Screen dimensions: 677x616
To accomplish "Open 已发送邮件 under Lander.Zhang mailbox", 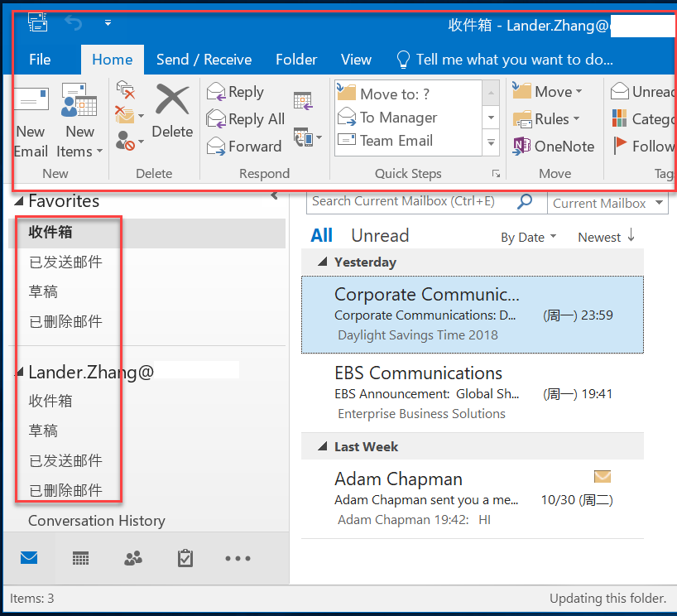I will coord(146,461).
